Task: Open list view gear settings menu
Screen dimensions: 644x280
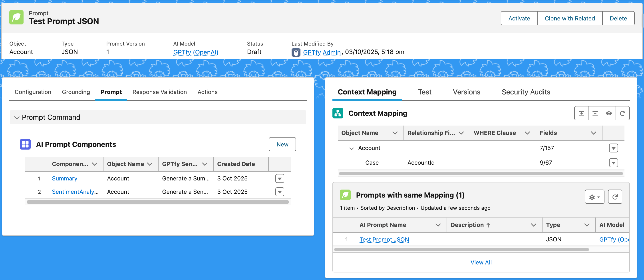Action: click(x=594, y=197)
